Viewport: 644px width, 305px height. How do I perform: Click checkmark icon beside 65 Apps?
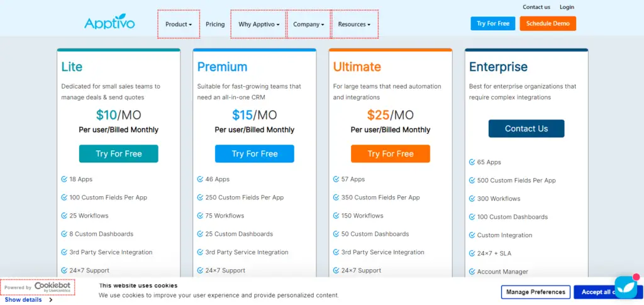tap(472, 162)
